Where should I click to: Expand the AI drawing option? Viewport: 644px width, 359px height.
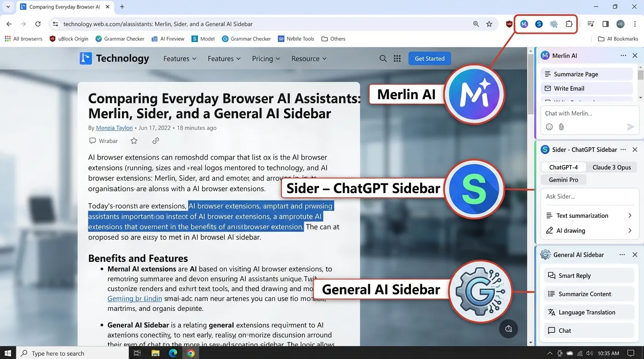coord(589,230)
